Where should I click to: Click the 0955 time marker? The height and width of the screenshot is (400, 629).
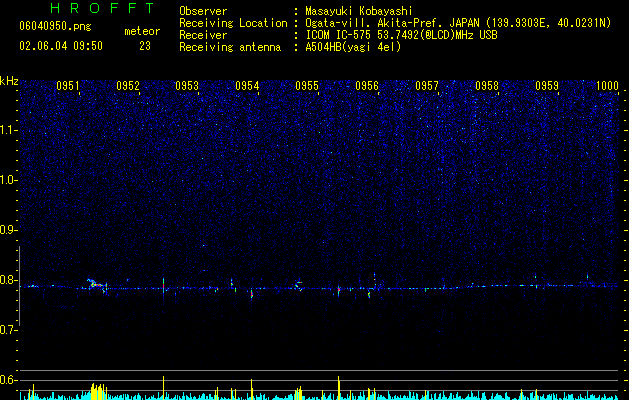tap(307, 86)
